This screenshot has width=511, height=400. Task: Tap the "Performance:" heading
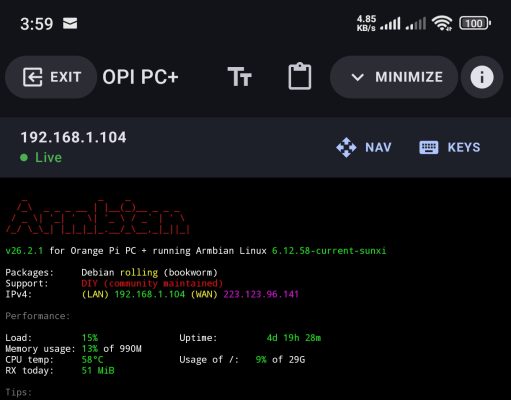pyautogui.click(x=38, y=316)
